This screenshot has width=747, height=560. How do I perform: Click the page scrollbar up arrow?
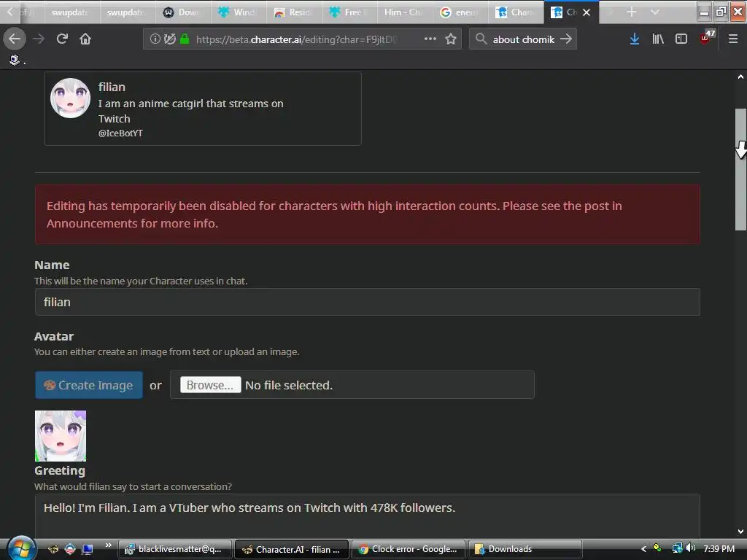(741, 77)
